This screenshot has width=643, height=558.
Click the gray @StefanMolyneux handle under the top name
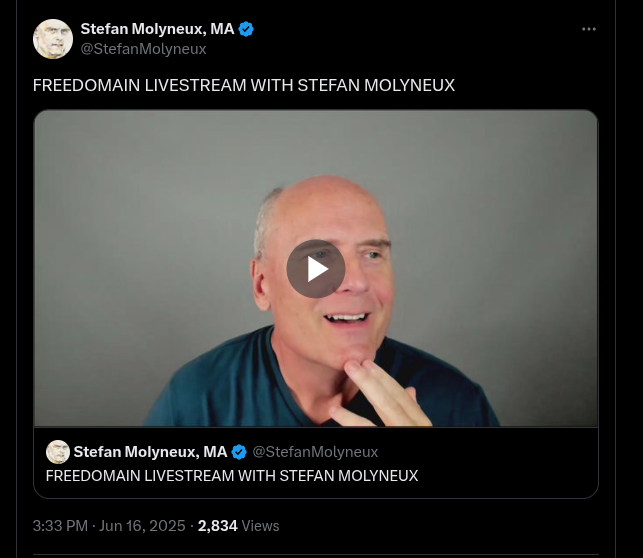coord(144,49)
